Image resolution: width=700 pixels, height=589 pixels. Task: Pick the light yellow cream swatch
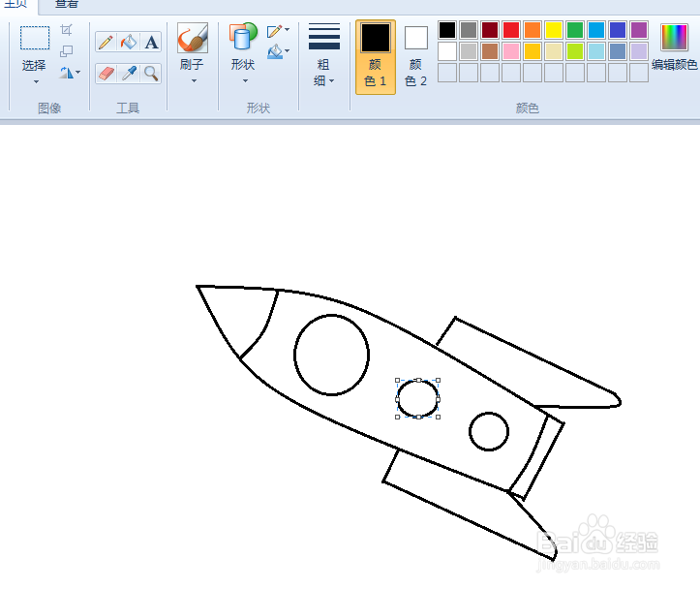point(554,51)
